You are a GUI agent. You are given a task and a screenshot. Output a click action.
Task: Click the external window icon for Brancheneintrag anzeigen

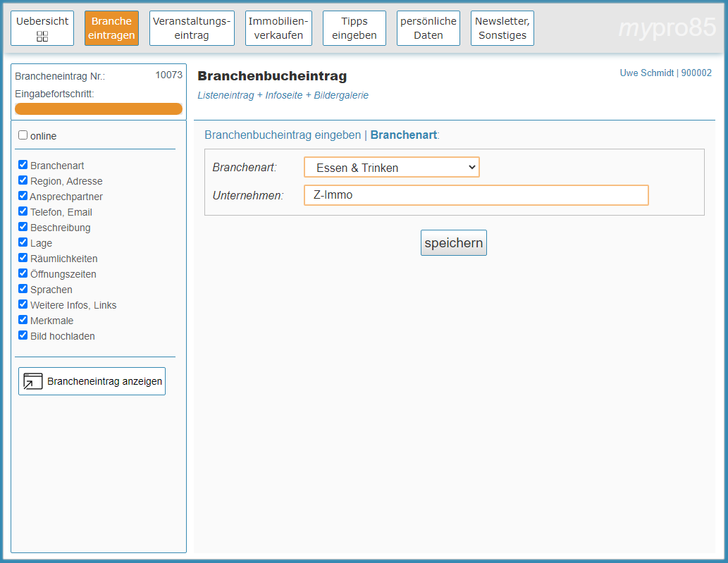point(32,381)
